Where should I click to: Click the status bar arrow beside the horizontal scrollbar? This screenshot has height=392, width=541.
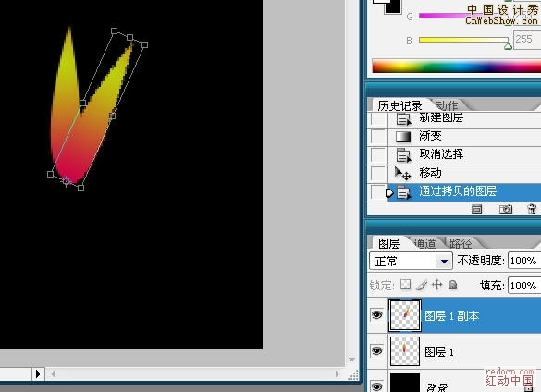[38, 374]
